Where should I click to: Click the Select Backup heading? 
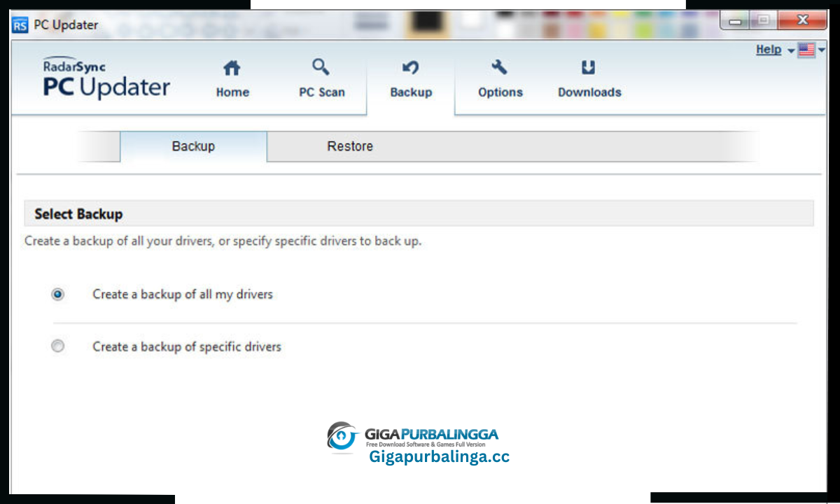pyautogui.click(x=78, y=214)
